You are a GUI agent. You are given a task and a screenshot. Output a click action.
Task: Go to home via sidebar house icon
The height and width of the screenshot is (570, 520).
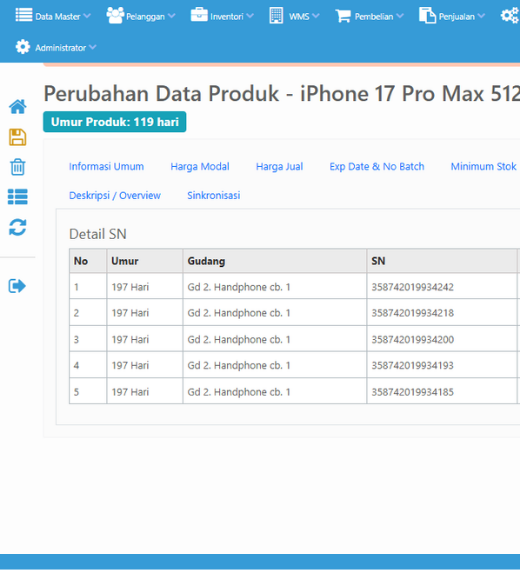pos(17,107)
